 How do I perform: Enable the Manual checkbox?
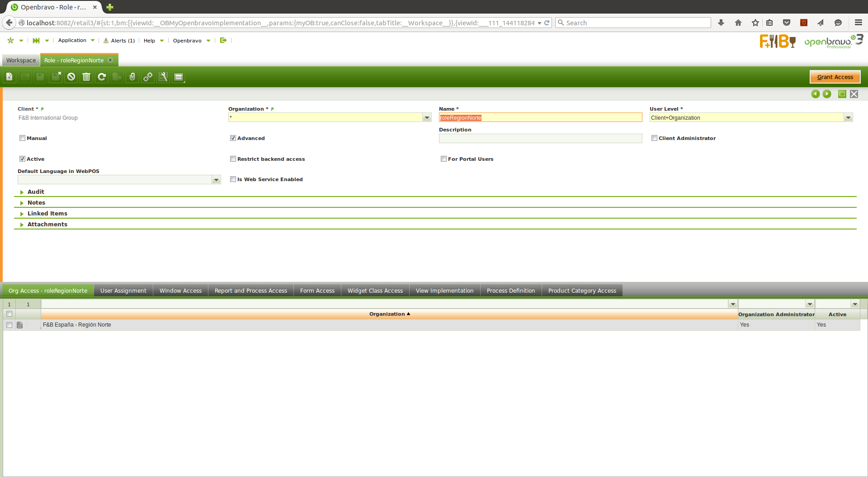point(22,138)
